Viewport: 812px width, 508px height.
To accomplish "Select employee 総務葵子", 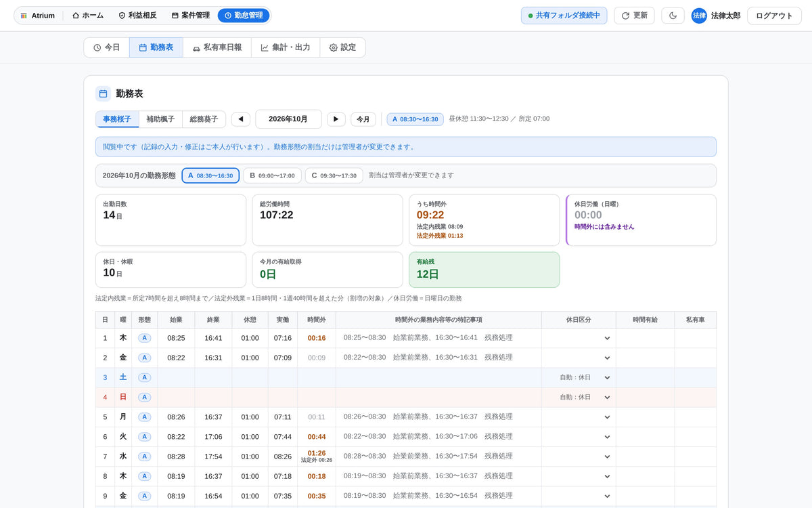I will (204, 119).
